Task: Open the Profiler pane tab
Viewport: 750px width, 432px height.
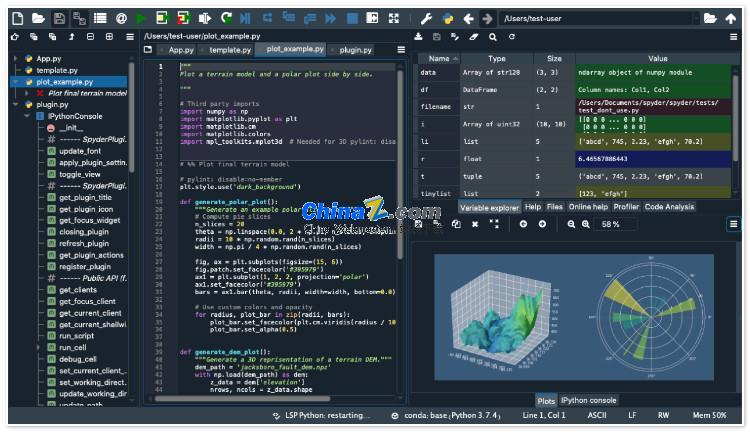Action: click(625, 207)
